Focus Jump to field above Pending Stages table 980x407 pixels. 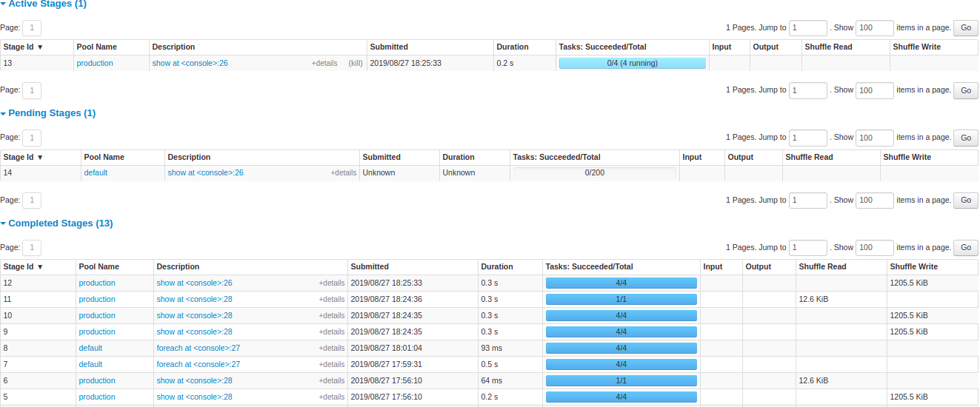[807, 138]
